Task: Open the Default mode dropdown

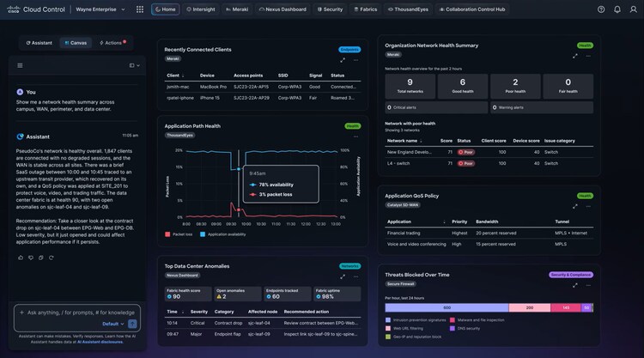Action: click(113, 324)
